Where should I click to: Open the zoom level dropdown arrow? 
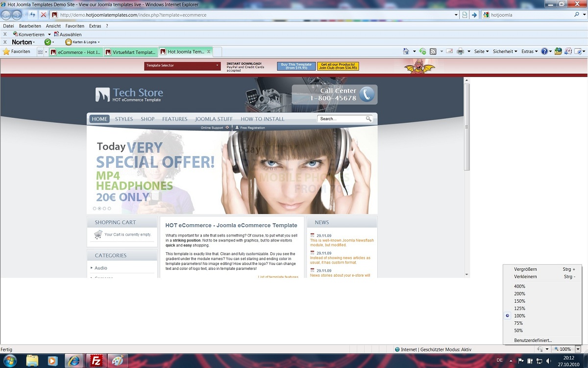578,349
